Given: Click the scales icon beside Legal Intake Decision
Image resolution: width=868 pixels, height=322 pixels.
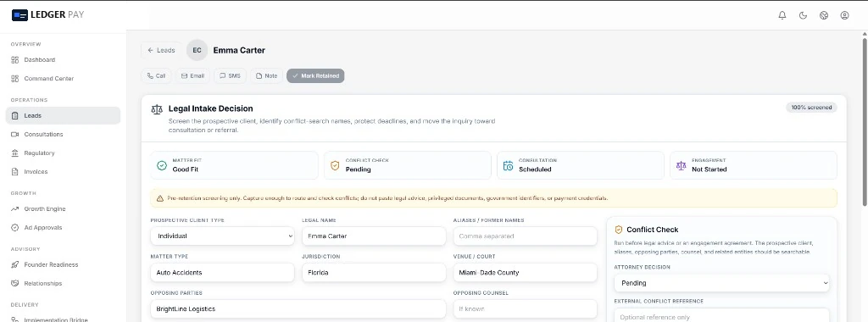Looking at the screenshot, I should click(157, 109).
